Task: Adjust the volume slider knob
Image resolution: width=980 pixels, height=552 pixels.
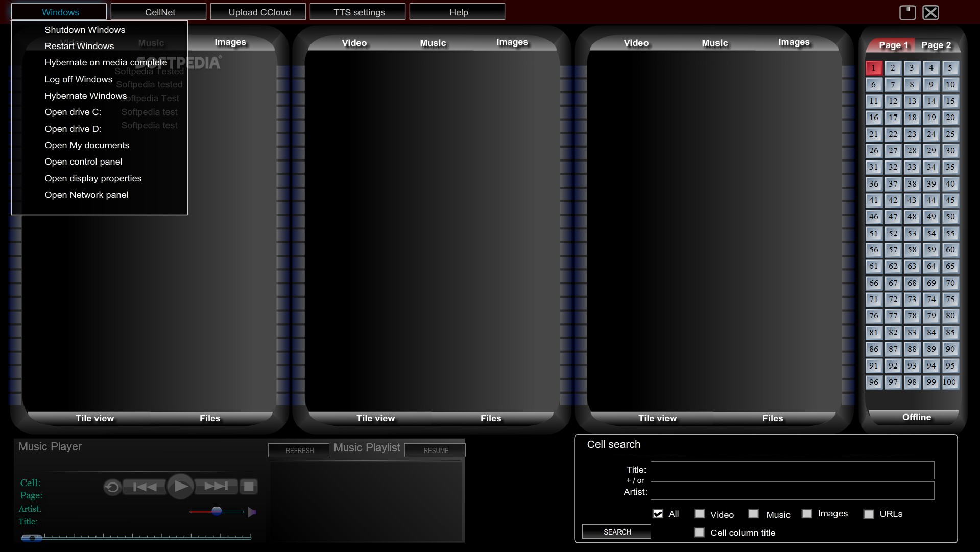Action: click(217, 511)
